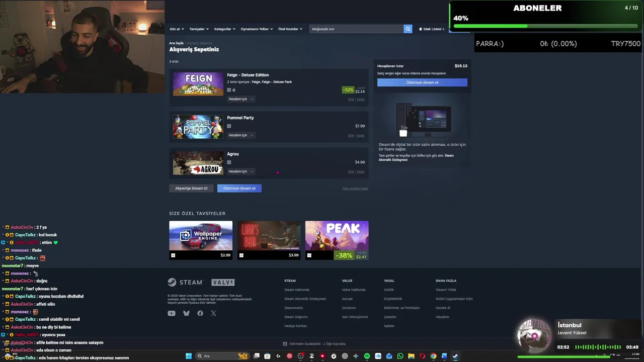Open Task View on the taskbar
Viewport: 644px width, 362px height.
point(257,356)
